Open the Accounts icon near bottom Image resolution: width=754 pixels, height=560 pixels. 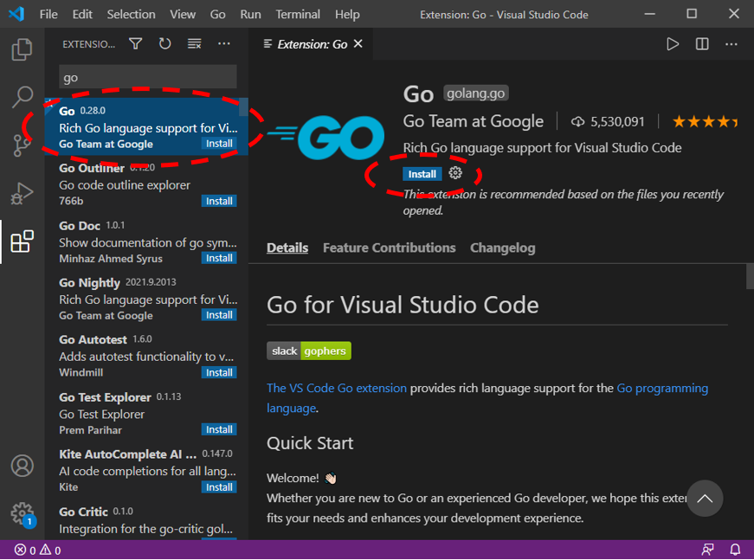click(22, 466)
